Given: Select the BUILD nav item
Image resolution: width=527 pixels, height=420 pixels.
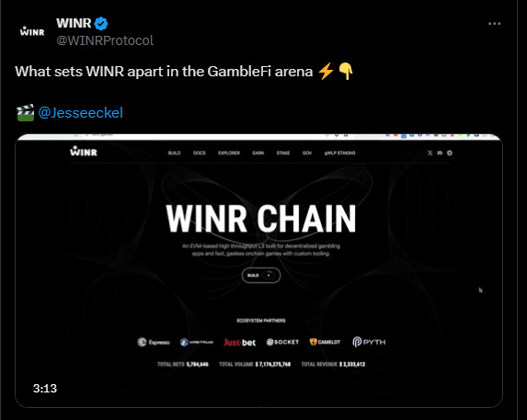Looking at the screenshot, I should point(174,153).
